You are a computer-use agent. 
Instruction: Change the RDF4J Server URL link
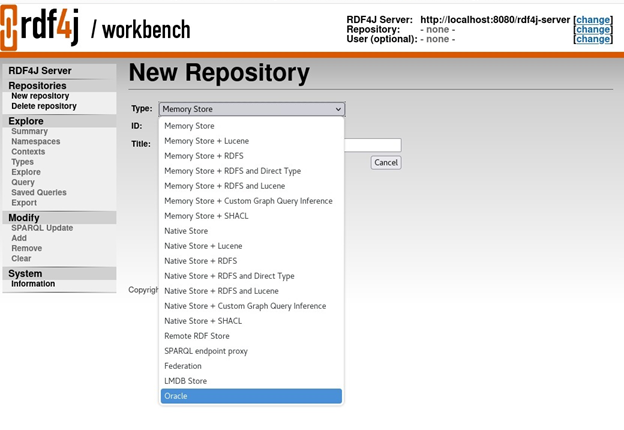pyautogui.click(x=593, y=20)
